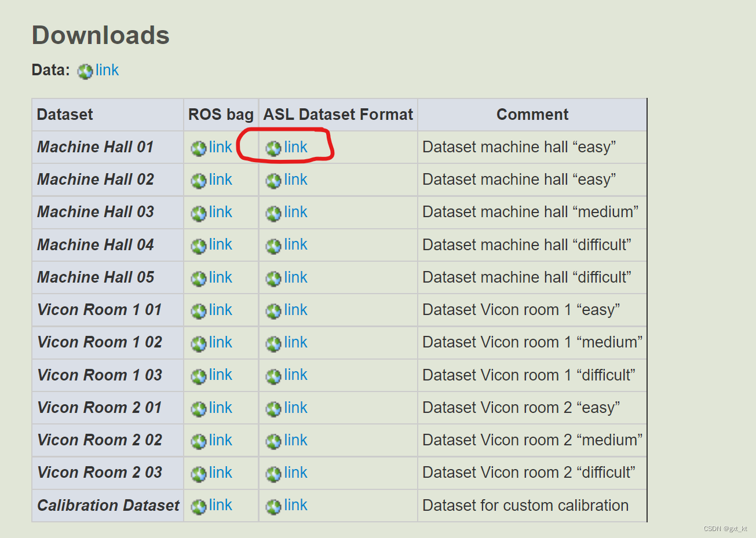Viewport: 756px width, 538px height.
Task: Open ASL format link for Vicon Room 2 03
Action: tap(295, 473)
